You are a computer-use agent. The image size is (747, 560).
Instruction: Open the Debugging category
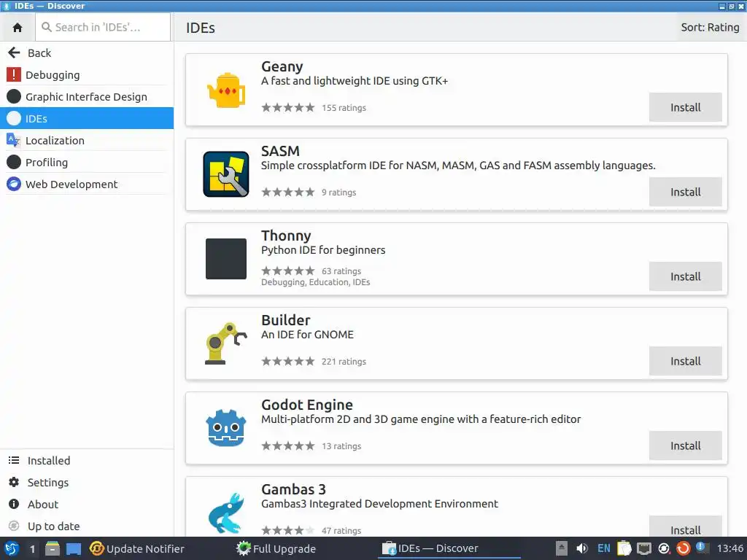click(87, 75)
